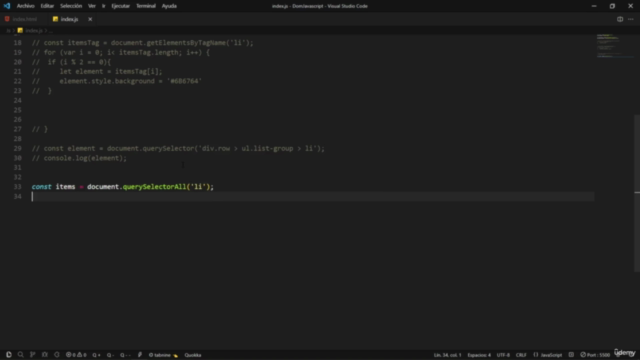Open the Extensions icon in status bar
The image size is (640, 360).
[57, 355]
